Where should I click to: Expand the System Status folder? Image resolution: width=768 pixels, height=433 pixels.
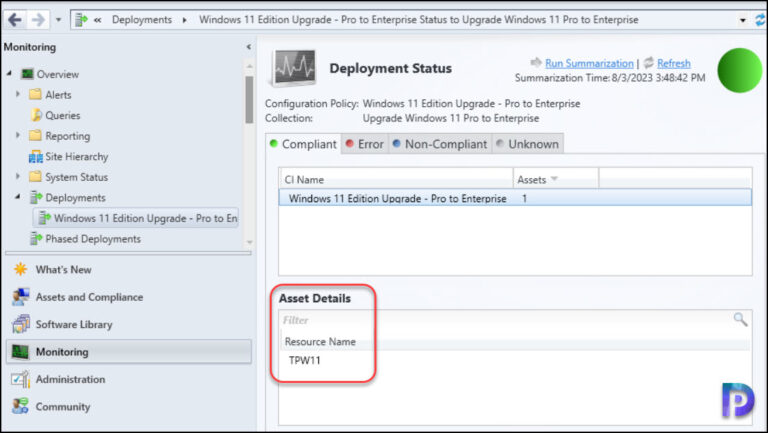pos(18,176)
